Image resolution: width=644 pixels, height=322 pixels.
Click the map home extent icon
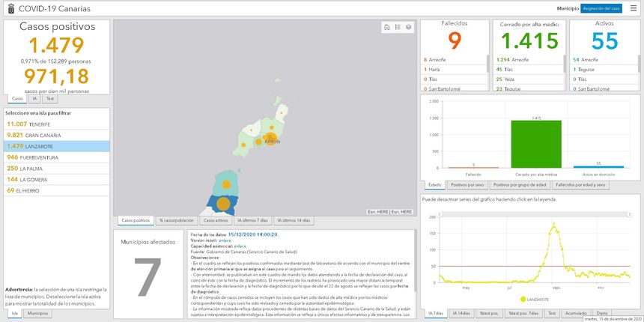click(386, 27)
